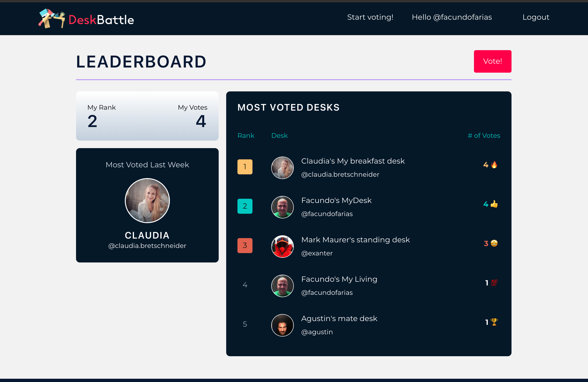Open Facundo's My Living entry

click(x=339, y=279)
